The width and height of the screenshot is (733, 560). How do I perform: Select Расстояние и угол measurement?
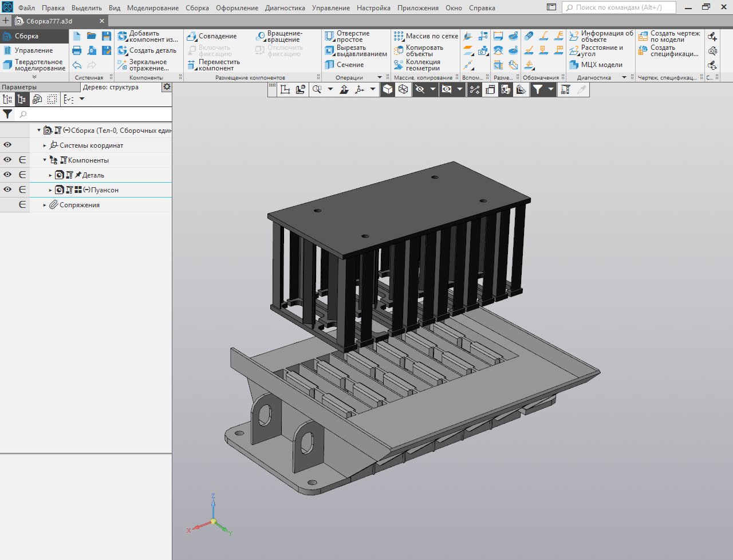tap(596, 50)
